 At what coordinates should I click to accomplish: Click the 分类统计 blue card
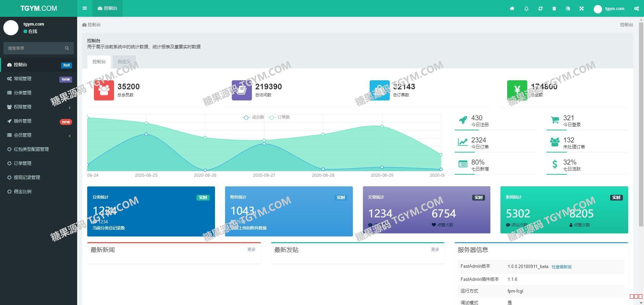tap(151, 211)
